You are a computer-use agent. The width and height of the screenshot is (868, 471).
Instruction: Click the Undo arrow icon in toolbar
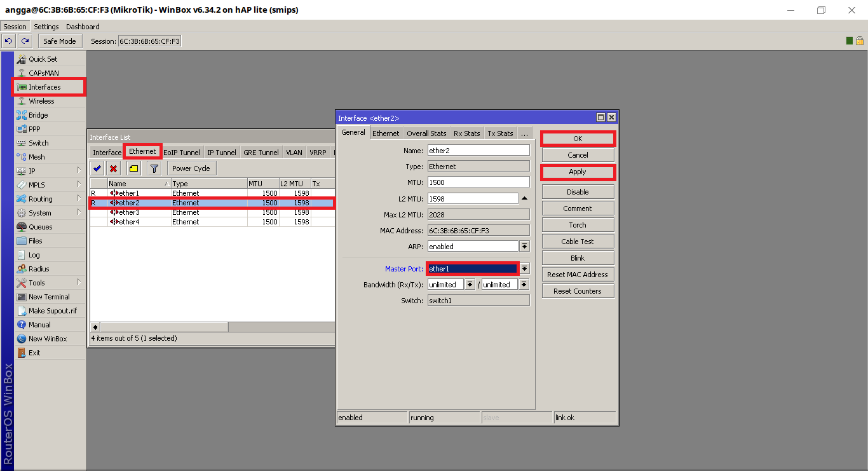coord(9,41)
